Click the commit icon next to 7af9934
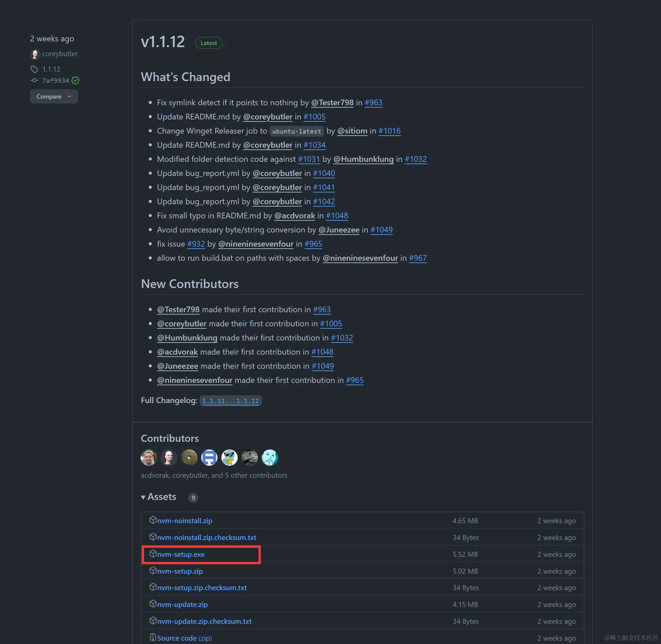The height and width of the screenshot is (644, 661). (x=34, y=80)
